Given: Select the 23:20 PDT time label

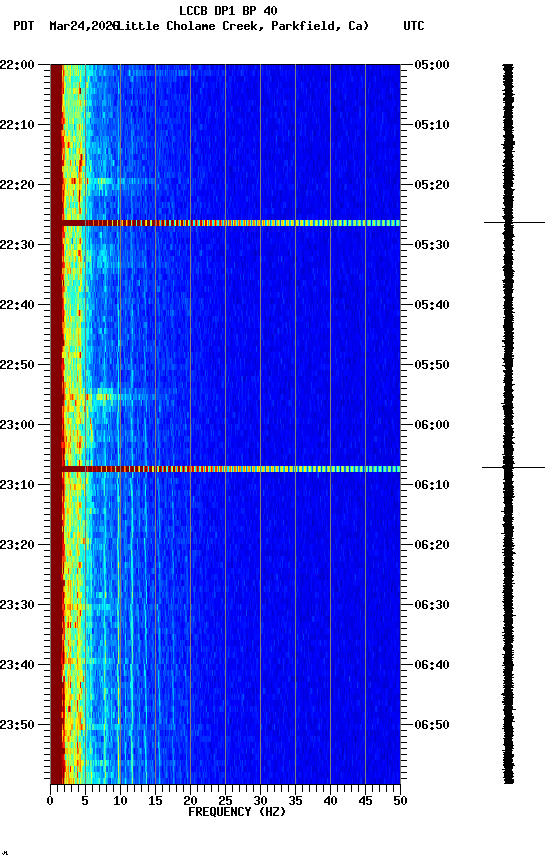Looking at the screenshot, I should pos(17,545).
